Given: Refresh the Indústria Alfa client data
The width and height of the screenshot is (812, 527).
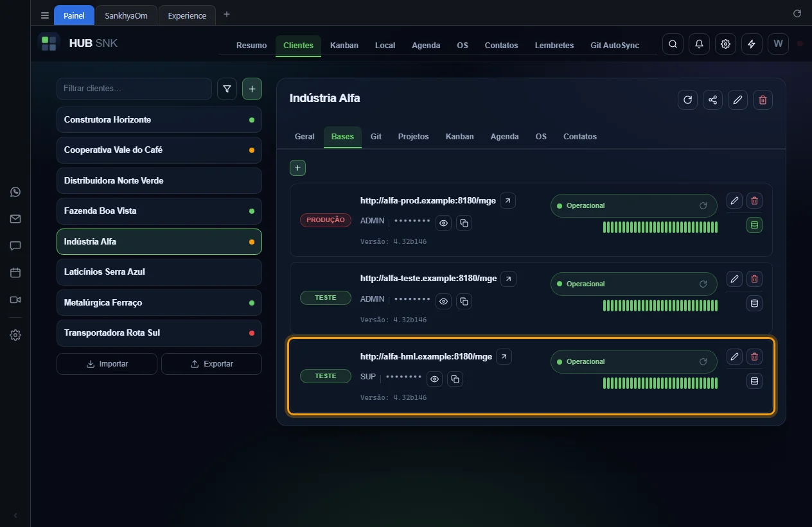Looking at the screenshot, I should [687, 99].
